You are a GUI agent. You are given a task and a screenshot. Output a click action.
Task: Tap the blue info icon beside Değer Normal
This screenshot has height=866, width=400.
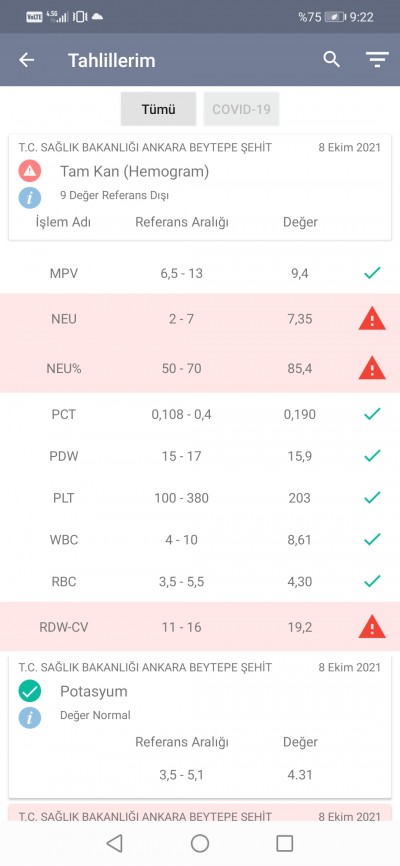[30, 717]
